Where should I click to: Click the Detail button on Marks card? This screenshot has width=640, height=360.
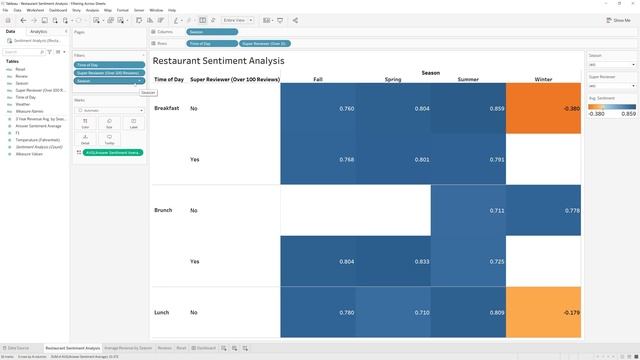click(x=85, y=140)
